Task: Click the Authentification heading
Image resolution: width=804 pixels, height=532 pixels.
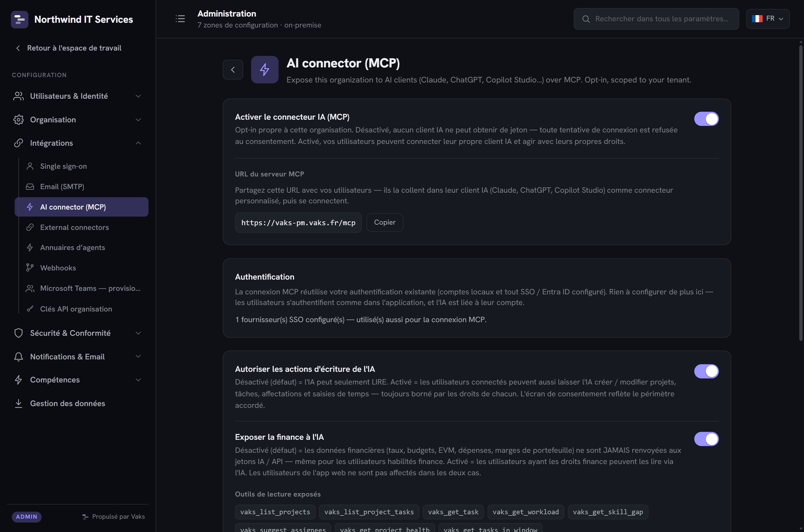Action: click(265, 277)
